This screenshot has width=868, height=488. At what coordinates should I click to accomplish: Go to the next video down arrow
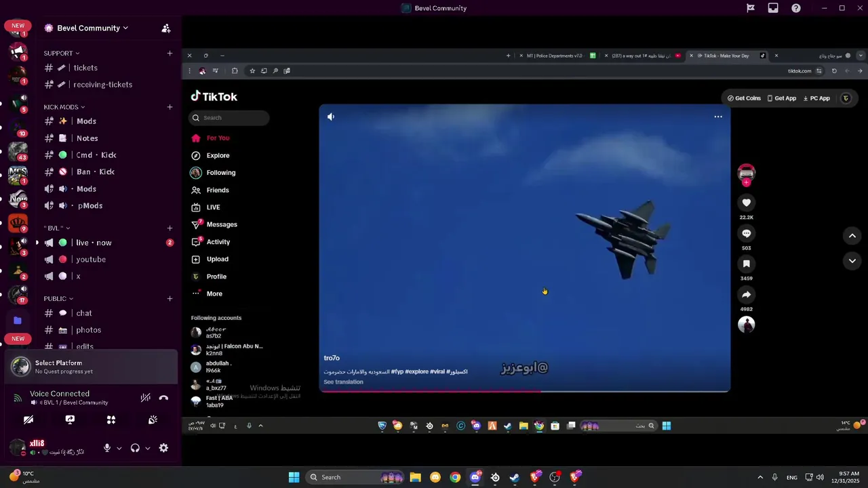point(852,261)
